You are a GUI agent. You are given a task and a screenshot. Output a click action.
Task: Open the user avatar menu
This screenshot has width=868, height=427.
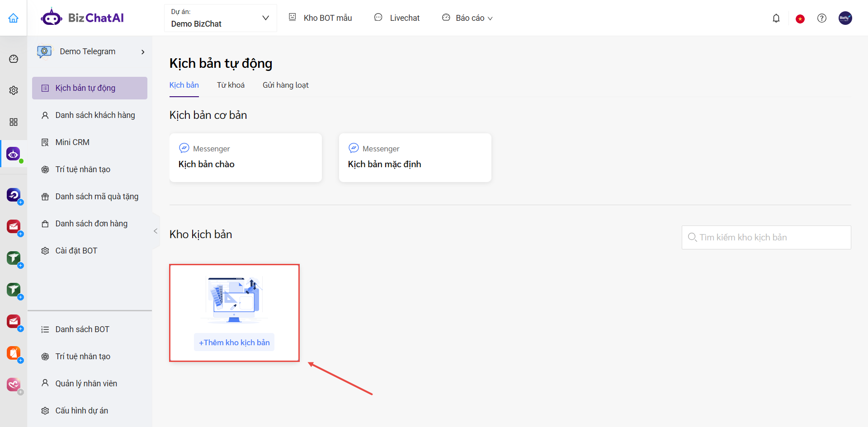pyautogui.click(x=845, y=18)
